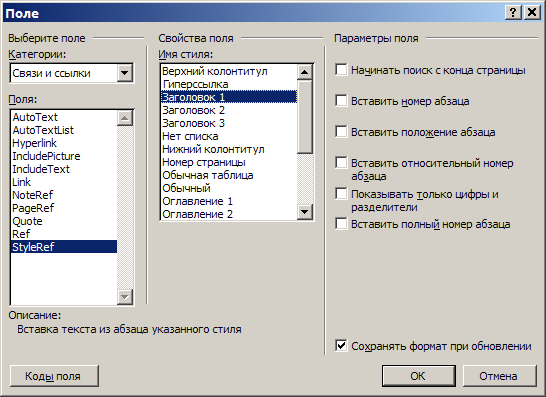The image size is (546, 397).
Task: Choose style Верхний колонтитул
Action: pos(229,71)
